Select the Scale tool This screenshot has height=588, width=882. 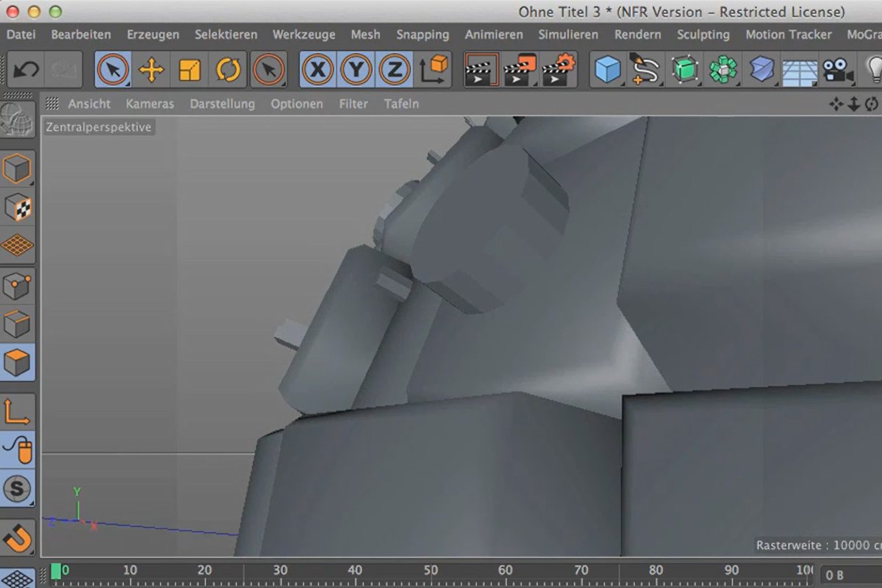[190, 71]
